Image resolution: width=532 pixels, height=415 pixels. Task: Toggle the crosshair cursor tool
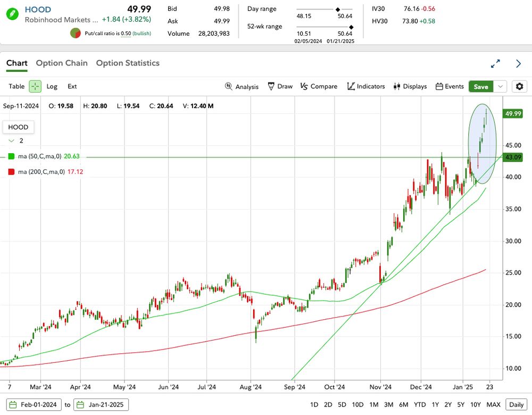(x=35, y=87)
